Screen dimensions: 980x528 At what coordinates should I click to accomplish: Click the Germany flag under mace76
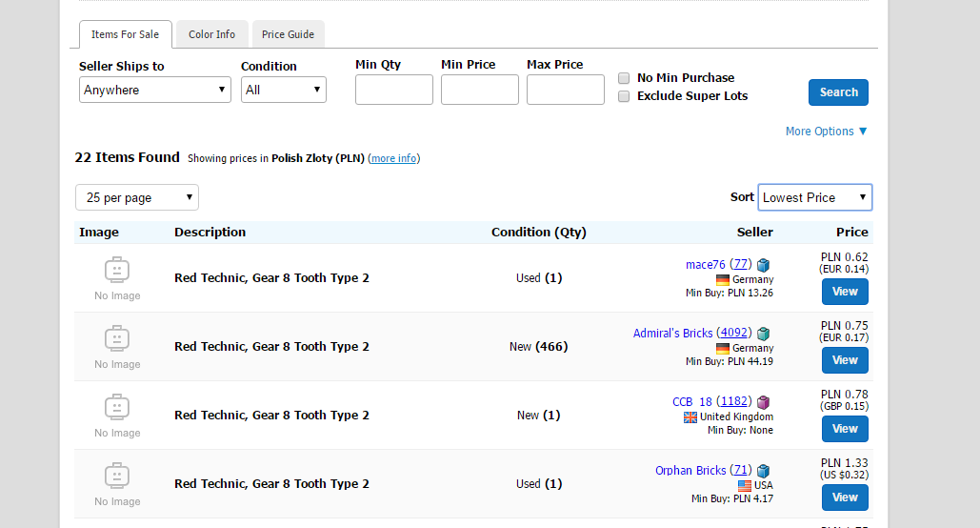click(x=723, y=279)
